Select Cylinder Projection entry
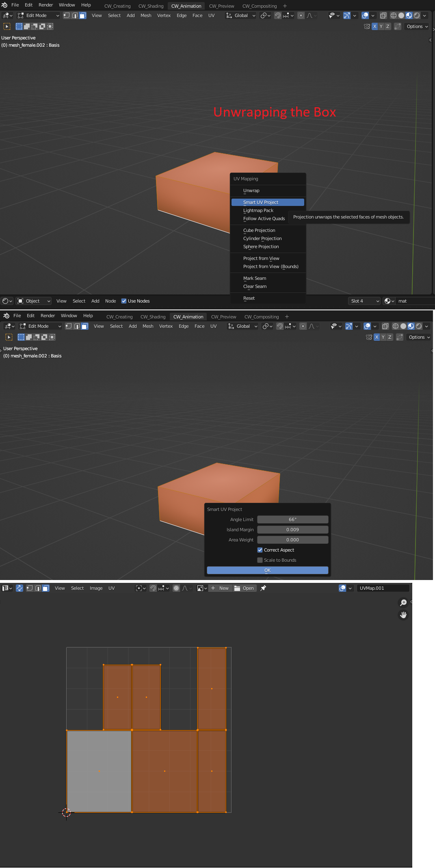Viewport: 435px width, 868px height. pos(268,238)
